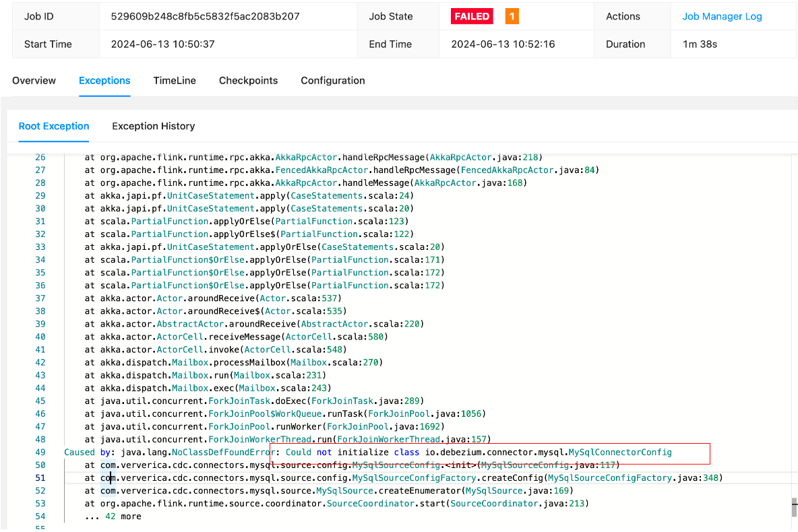
Task: Go to the Checkpoints tab
Action: pyautogui.click(x=248, y=80)
